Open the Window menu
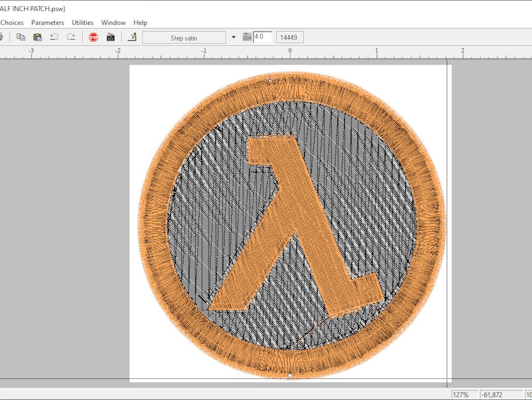This screenshot has width=532, height=400. pos(113,22)
